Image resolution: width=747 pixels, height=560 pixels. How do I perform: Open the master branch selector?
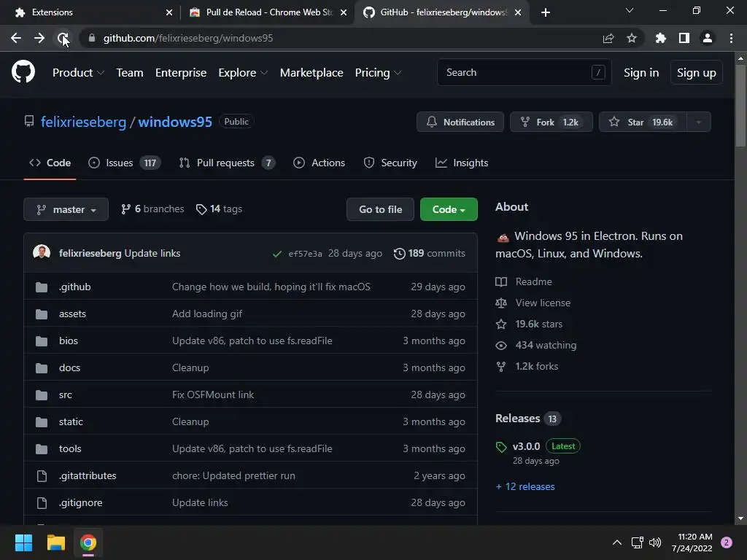coord(66,209)
